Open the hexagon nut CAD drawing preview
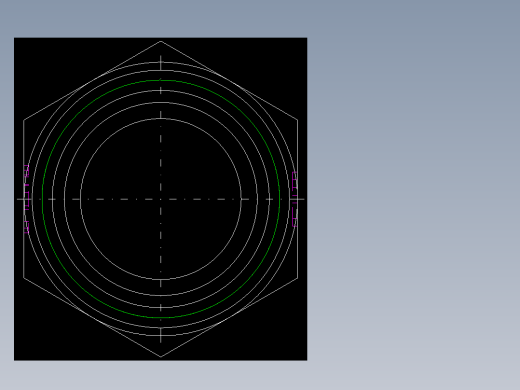The image size is (520, 390). (160, 199)
